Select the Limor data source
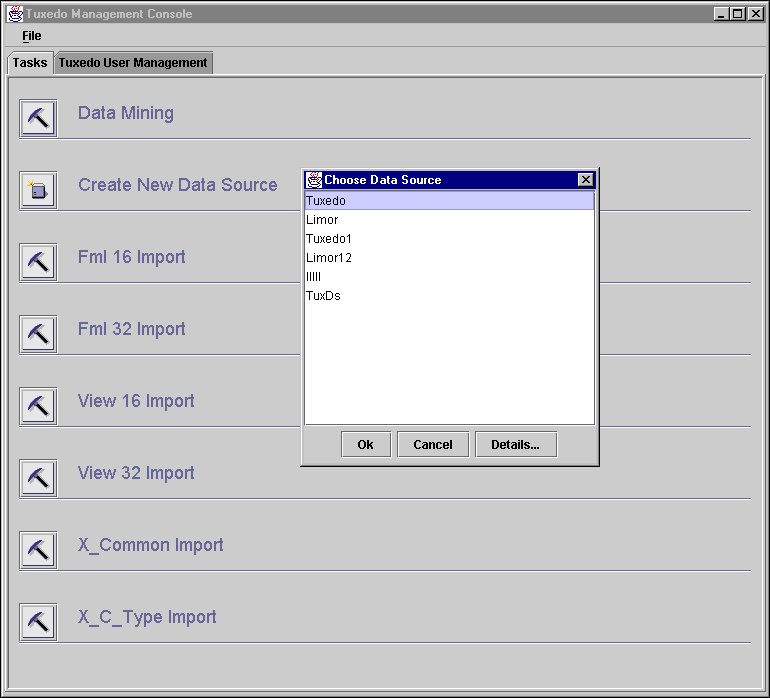The image size is (770, 698). 449,220
